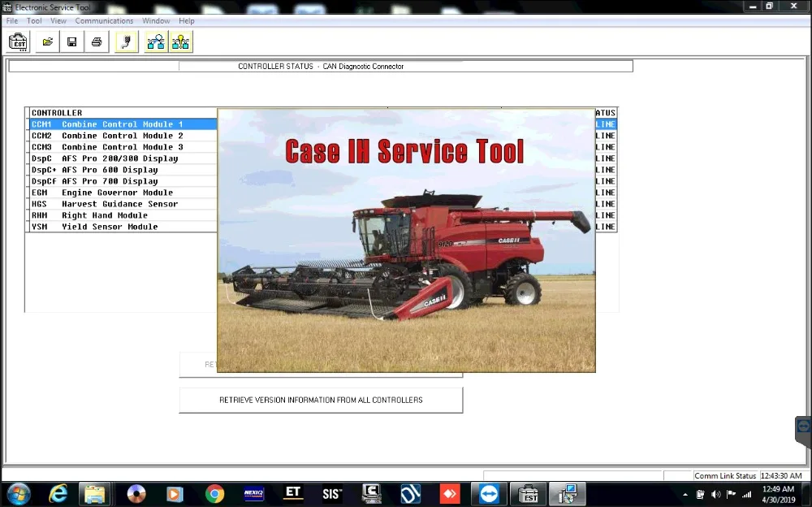Open the File menu
812x507 pixels.
12,21
